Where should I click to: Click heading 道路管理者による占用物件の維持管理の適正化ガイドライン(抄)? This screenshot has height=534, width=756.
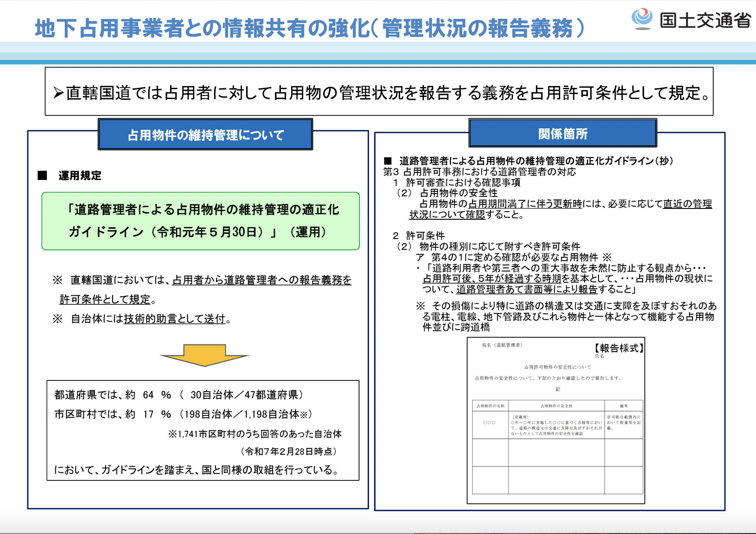(536, 161)
